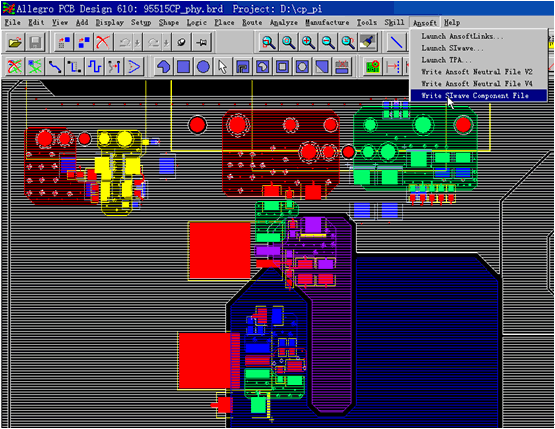Open the Manufacture menu
The height and width of the screenshot is (429, 555).
click(327, 23)
